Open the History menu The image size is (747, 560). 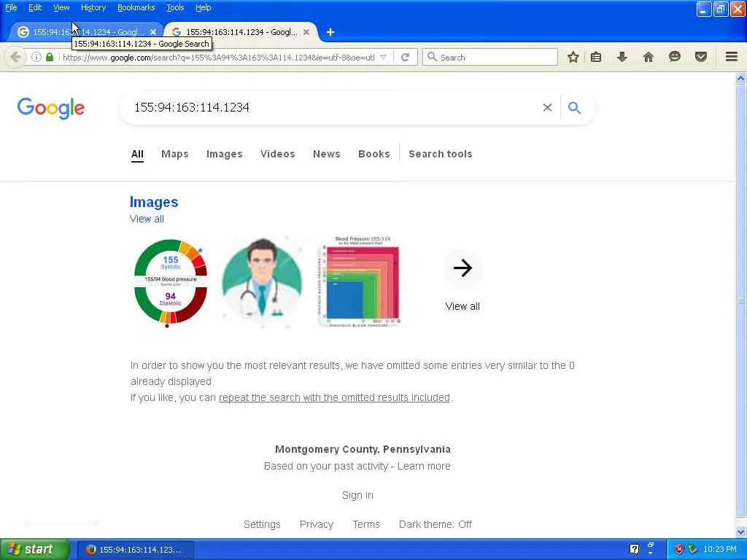coord(93,7)
